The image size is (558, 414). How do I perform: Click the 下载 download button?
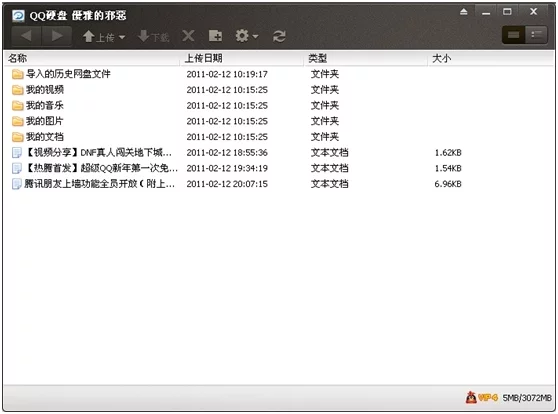coord(153,36)
